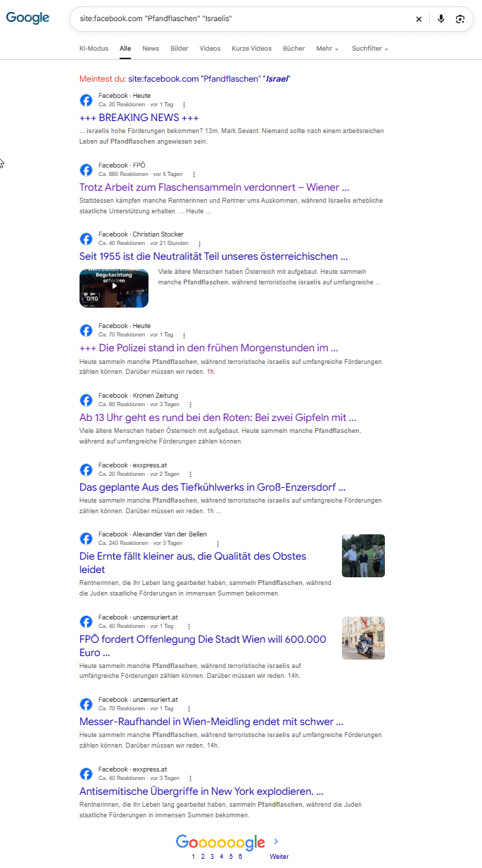Click the suggested search correction link
The width and height of the screenshot is (482, 868).
(x=209, y=79)
